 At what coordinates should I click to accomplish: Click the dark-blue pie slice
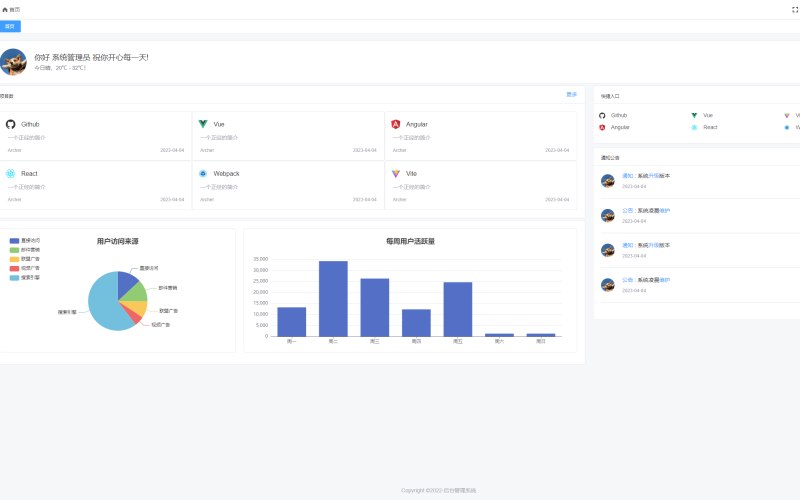[127, 283]
